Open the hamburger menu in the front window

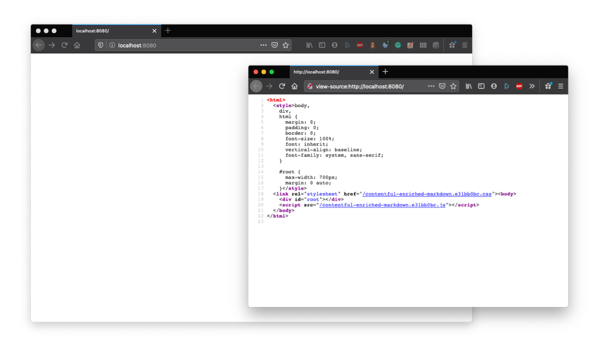[561, 86]
